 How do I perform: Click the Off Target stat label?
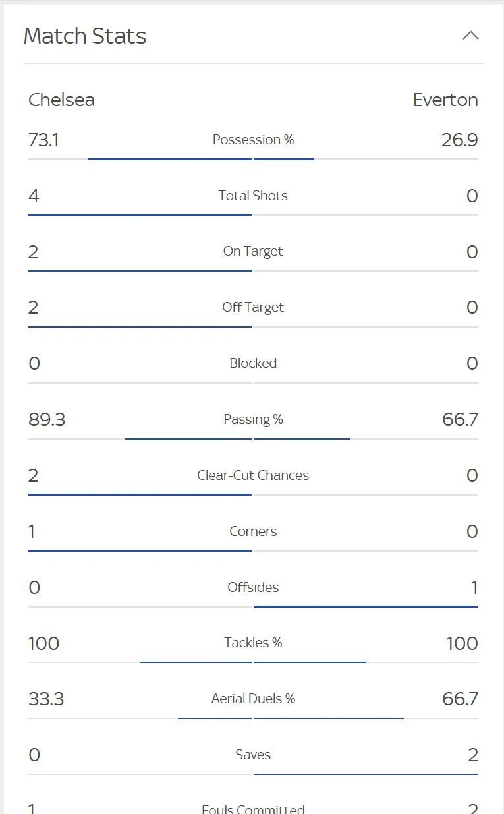[x=253, y=307]
